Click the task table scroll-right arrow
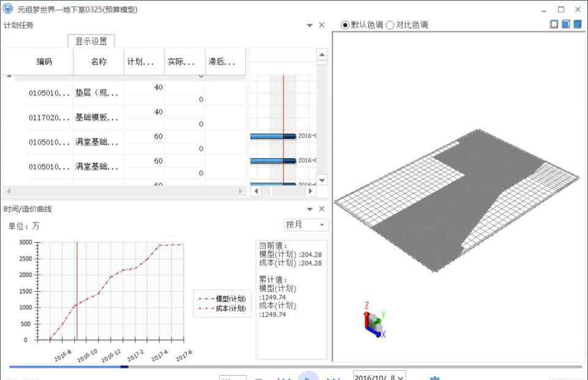The width and height of the screenshot is (588, 380). pos(240,191)
